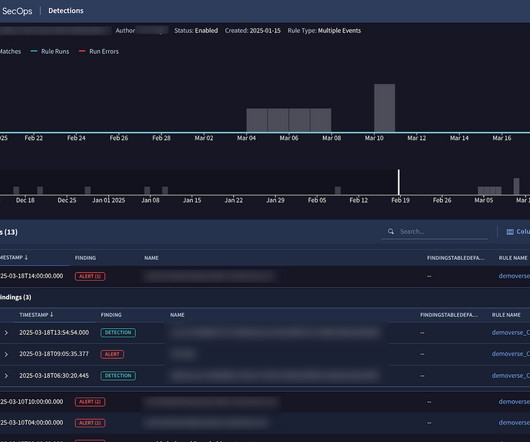Image resolution: width=530 pixels, height=442 pixels.
Task: Sort by the top TIMESTAMP arrow
Action: click(26, 257)
